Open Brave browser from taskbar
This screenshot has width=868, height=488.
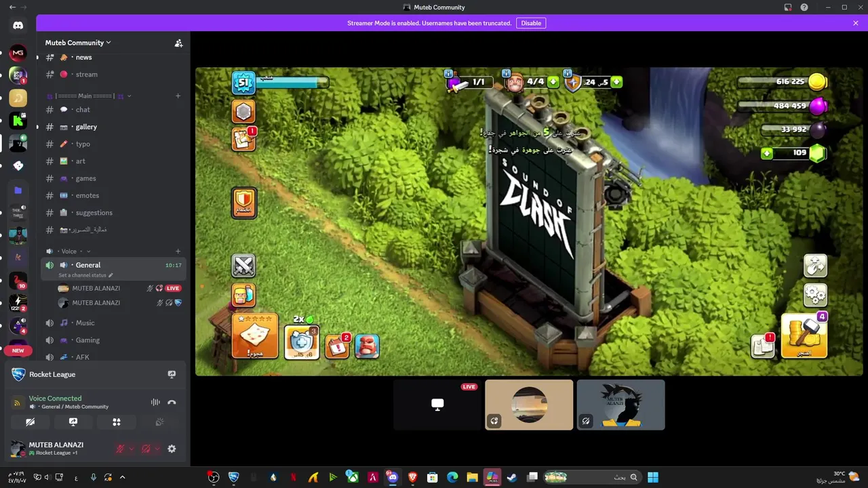(x=412, y=477)
